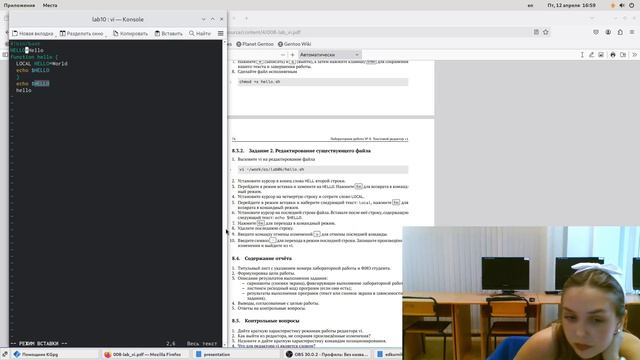Click the Konsole window title bar

[x=118, y=19]
